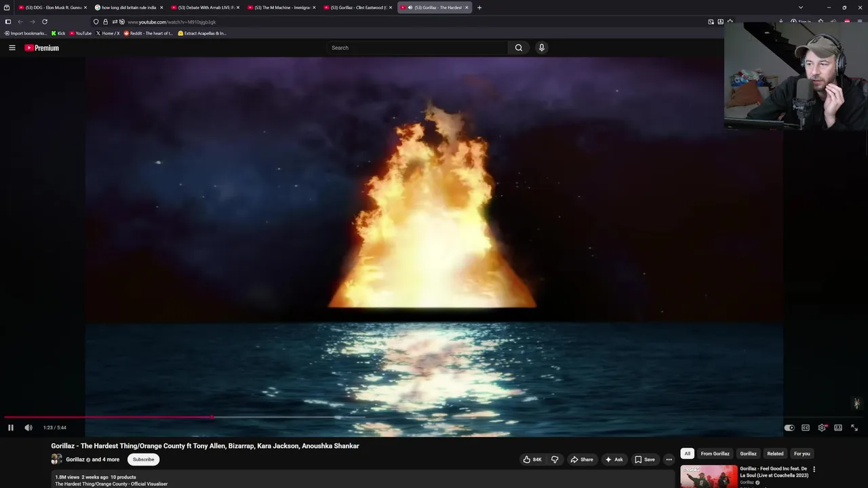Open the Ask button
Viewport: 868px width, 488px height.
614,460
